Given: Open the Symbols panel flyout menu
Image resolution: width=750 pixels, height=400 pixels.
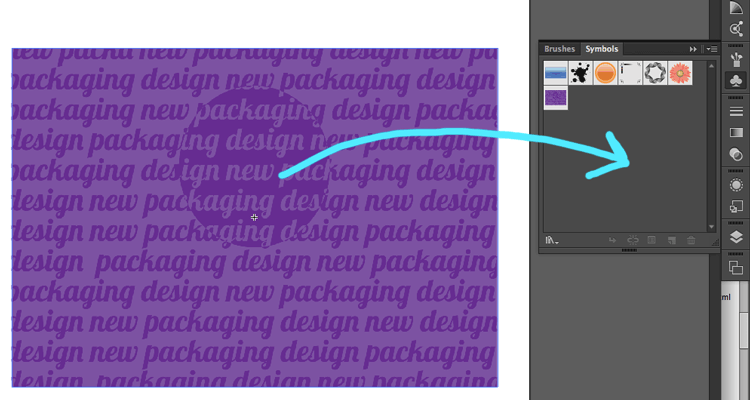Looking at the screenshot, I should point(711,49).
